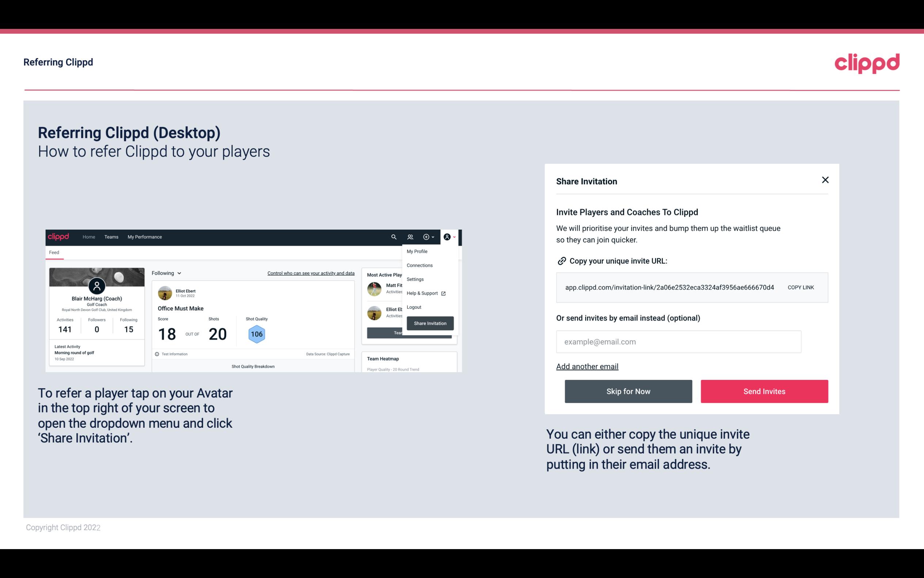Image resolution: width=924 pixels, height=578 pixels.
Task: Click the search icon in the navbar
Action: (393, 237)
